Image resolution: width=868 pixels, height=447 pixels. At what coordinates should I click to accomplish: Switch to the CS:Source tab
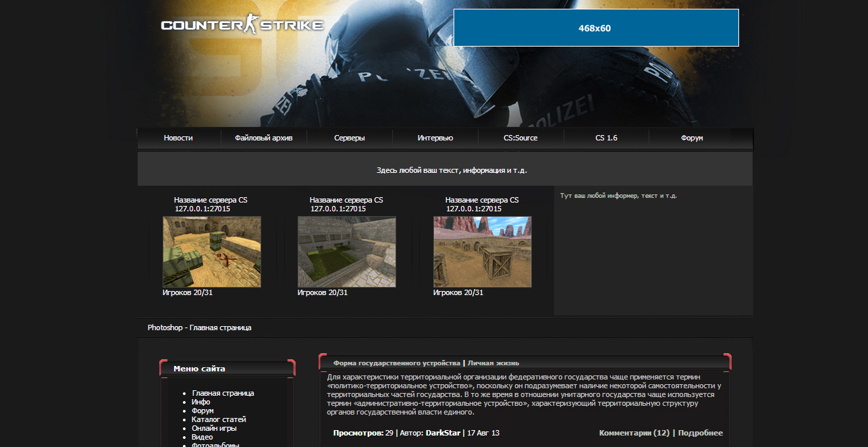521,137
